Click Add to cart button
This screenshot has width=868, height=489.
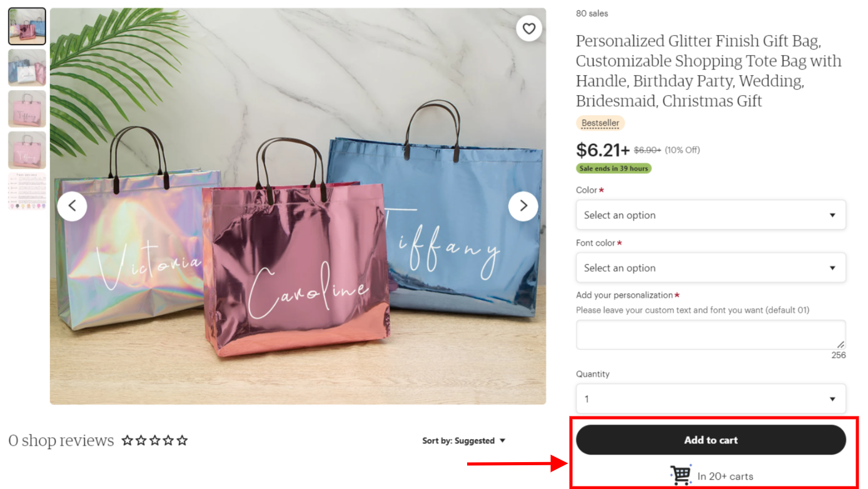tap(711, 440)
